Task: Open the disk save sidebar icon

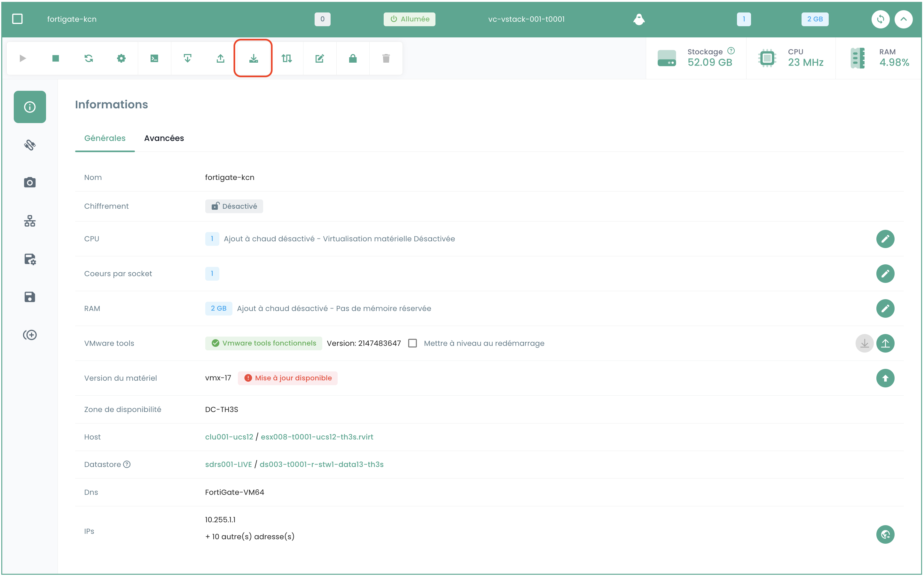Action: 30,297
